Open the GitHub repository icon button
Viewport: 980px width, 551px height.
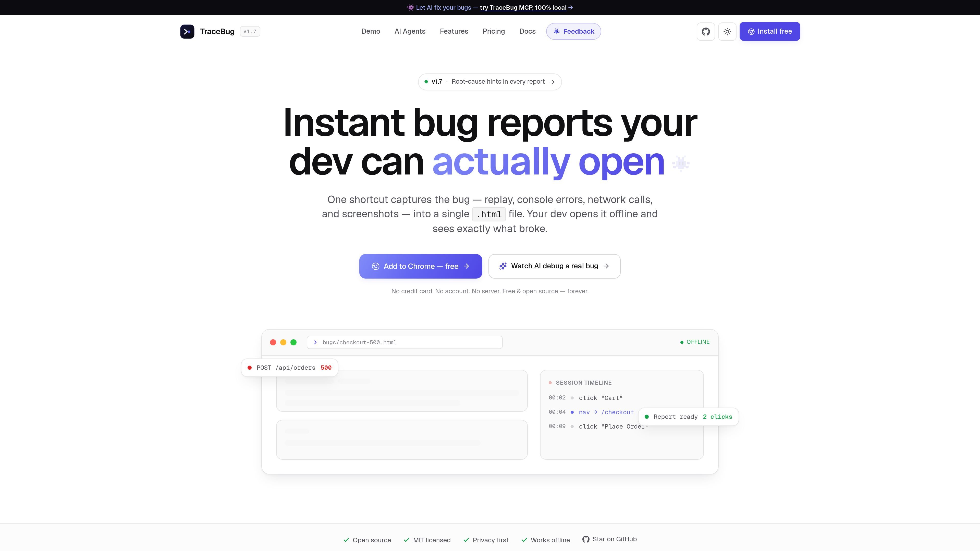coord(706,32)
